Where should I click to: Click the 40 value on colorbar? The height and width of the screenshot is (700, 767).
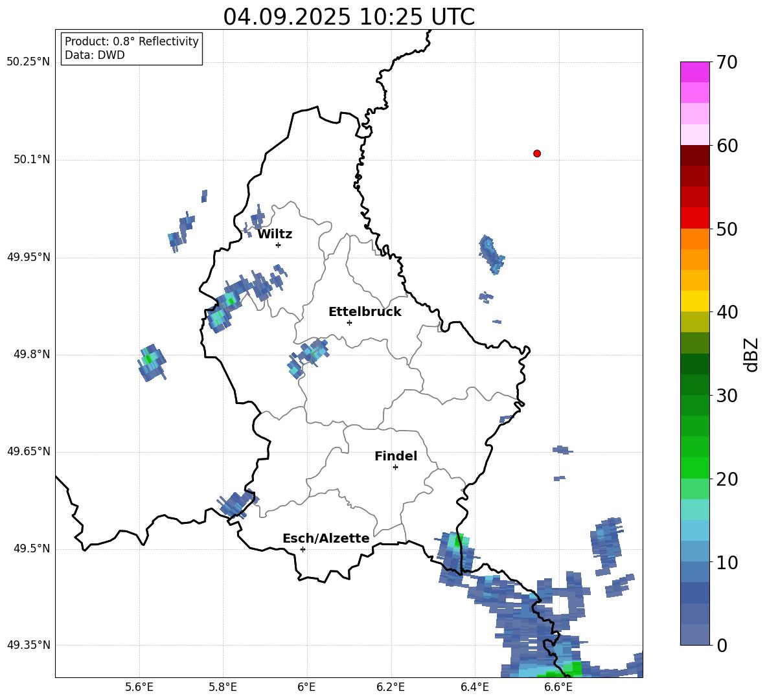coord(727,312)
